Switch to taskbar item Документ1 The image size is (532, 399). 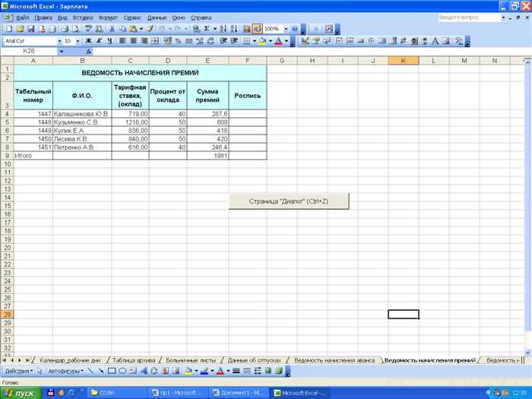[x=239, y=393]
